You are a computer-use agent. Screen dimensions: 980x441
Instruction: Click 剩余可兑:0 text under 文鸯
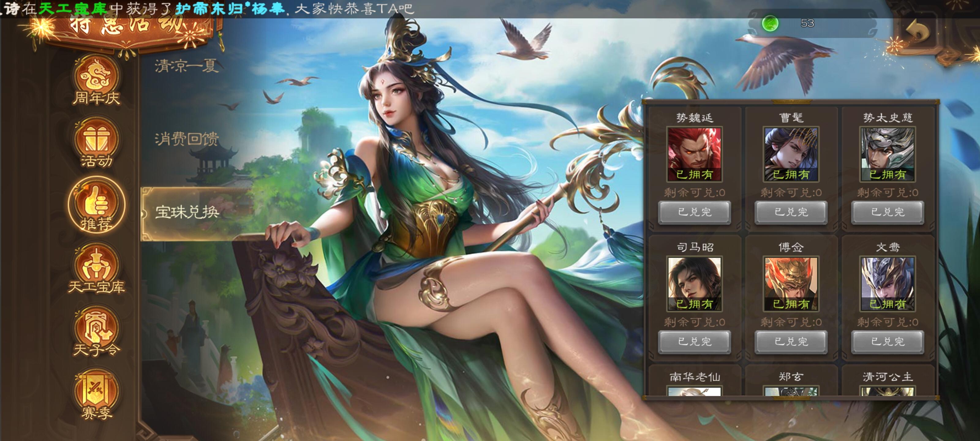coord(888,322)
